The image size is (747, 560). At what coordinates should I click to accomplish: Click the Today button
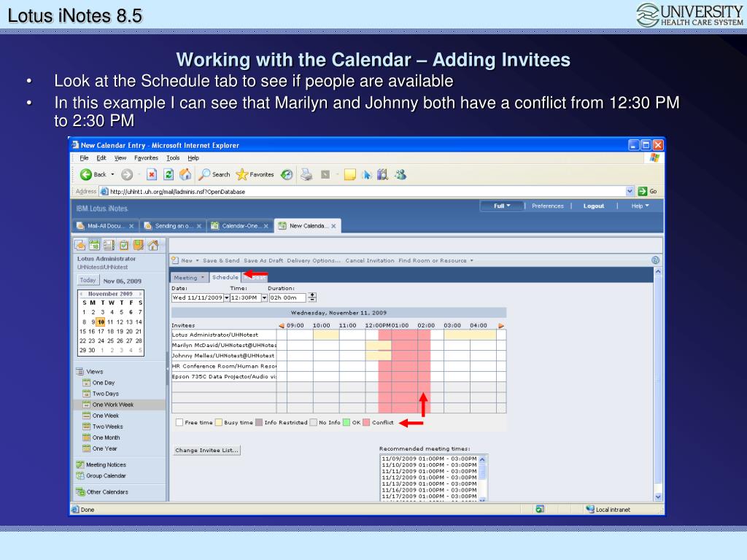click(x=88, y=281)
